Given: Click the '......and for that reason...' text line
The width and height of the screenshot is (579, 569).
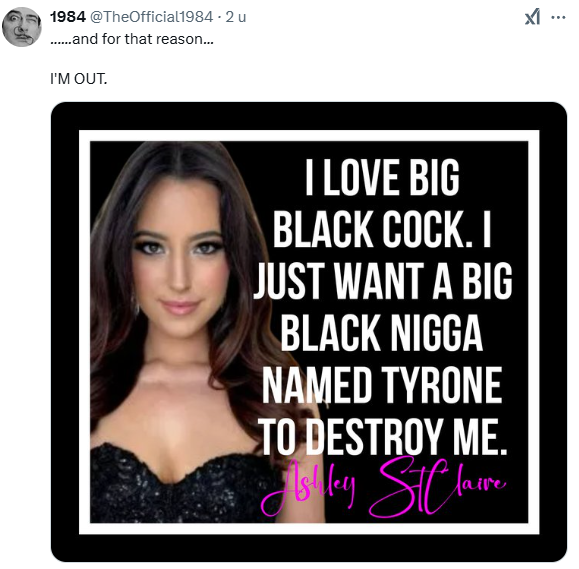Looking at the screenshot, I should pos(132,39).
